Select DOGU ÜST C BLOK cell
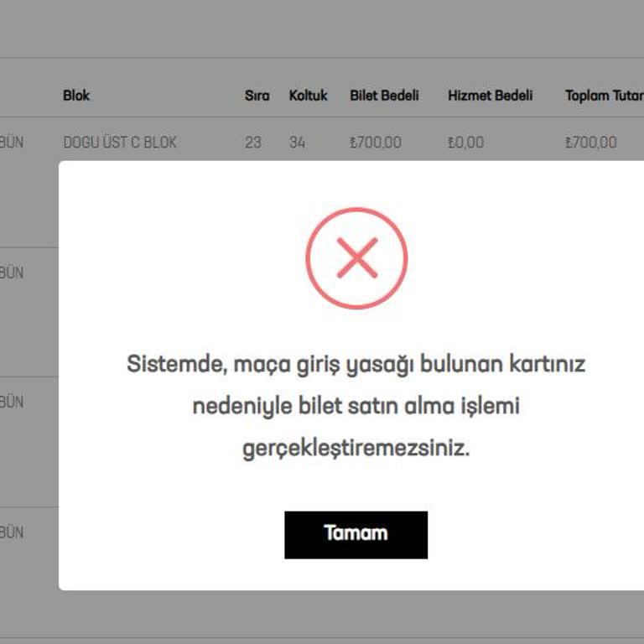The image size is (644, 644). click(x=120, y=142)
